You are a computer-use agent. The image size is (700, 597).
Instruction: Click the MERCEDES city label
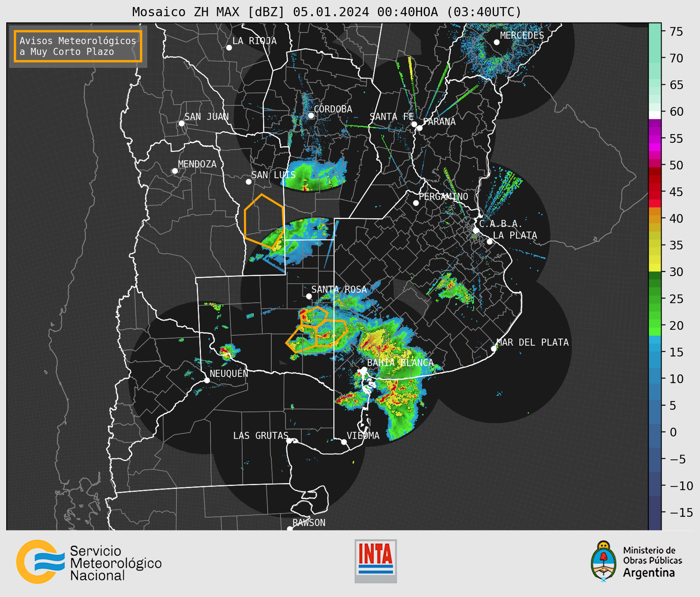click(522, 36)
